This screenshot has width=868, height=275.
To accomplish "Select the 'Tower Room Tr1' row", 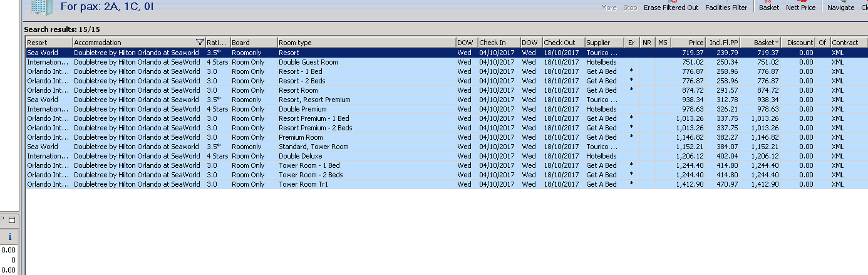I will (x=447, y=184).
